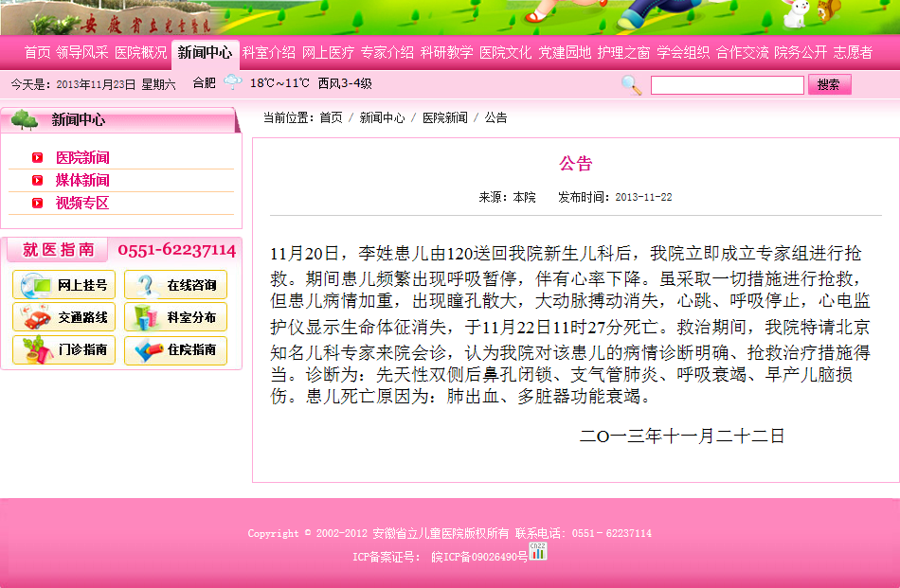Image resolution: width=900 pixels, height=588 pixels.
Task: Open 科室分布 department layout button
Action: (x=175, y=317)
